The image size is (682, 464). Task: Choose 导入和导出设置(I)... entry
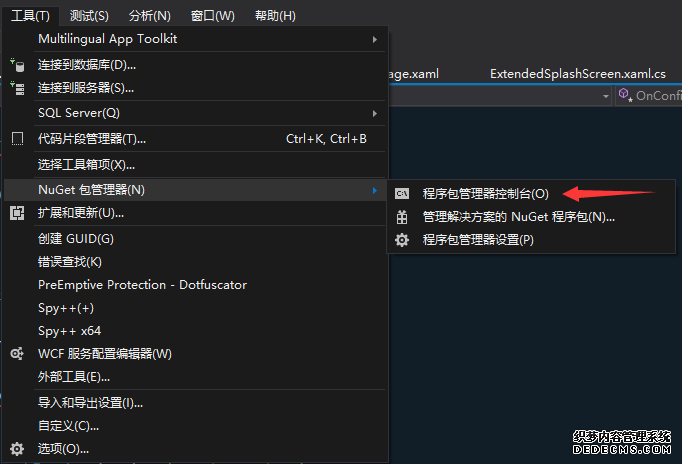[x=90, y=403]
